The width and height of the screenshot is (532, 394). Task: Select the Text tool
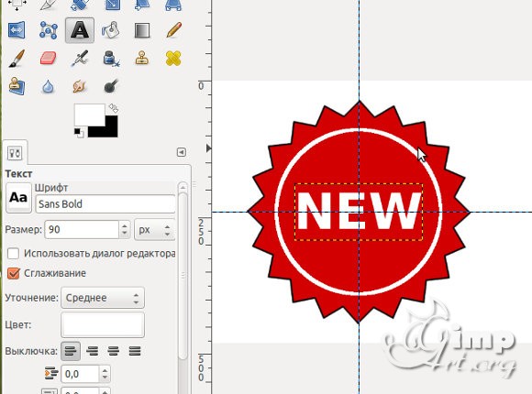coord(80,30)
